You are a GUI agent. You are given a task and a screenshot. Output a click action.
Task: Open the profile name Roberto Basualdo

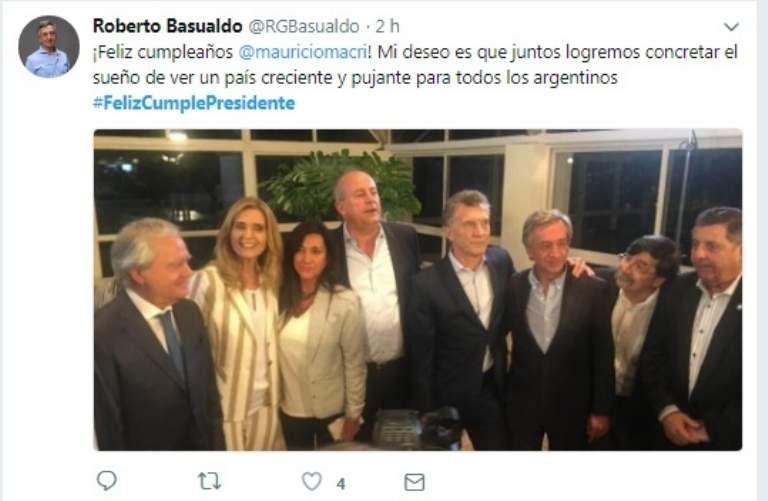point(168,26)
